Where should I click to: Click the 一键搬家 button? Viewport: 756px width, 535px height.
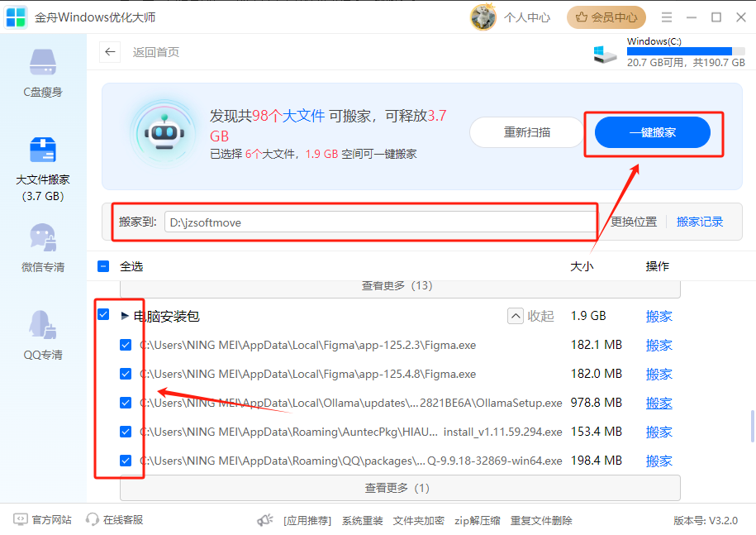coord(653,132)
